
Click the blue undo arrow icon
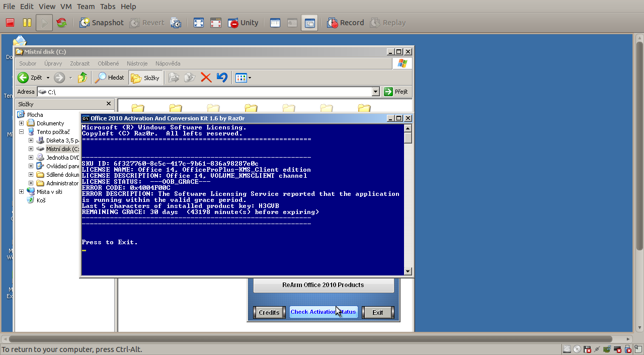click(x=222, y=78)
